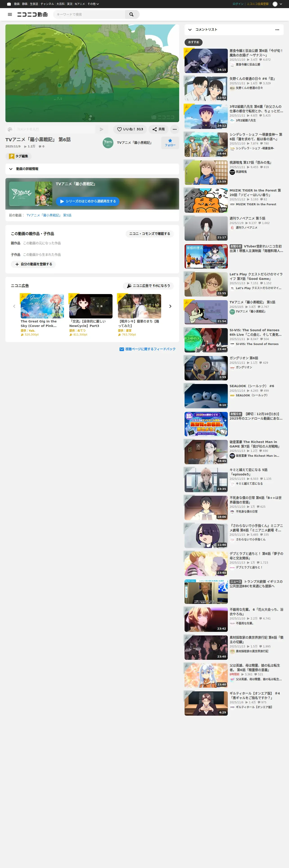Viewport: 289px width, 868px height.
Task: Open the more options menu beside 共有
Action: pos(174,129)
